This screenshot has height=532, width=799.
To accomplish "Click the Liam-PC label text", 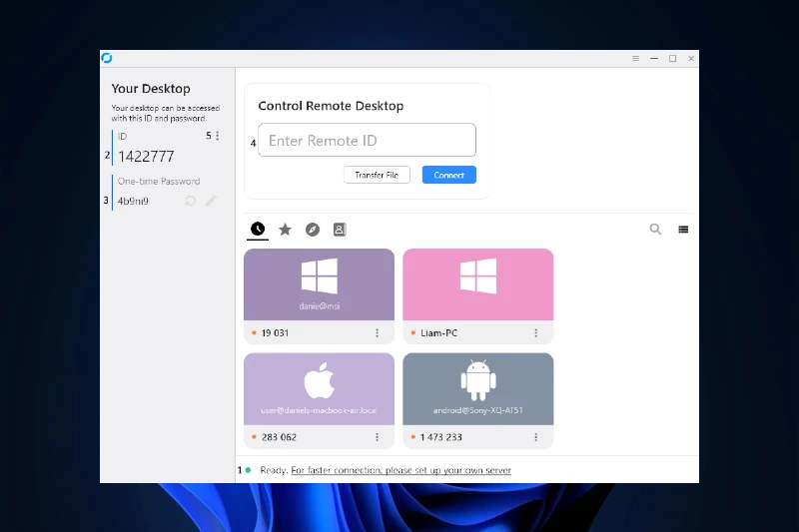I will tap(438, 333).
